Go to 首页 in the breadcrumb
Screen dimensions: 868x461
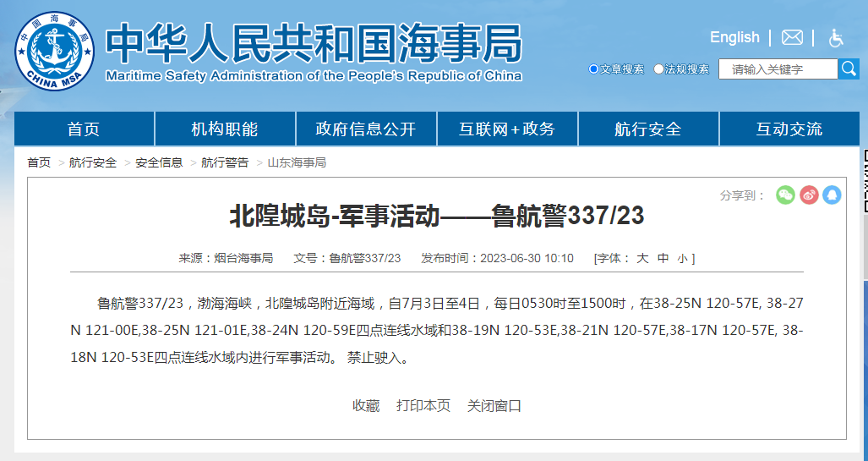[39, 162]
